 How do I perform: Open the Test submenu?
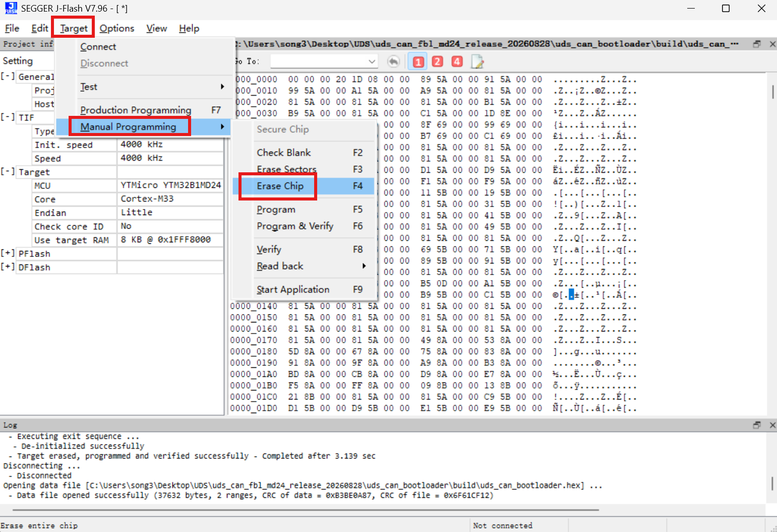coord(152,87)
